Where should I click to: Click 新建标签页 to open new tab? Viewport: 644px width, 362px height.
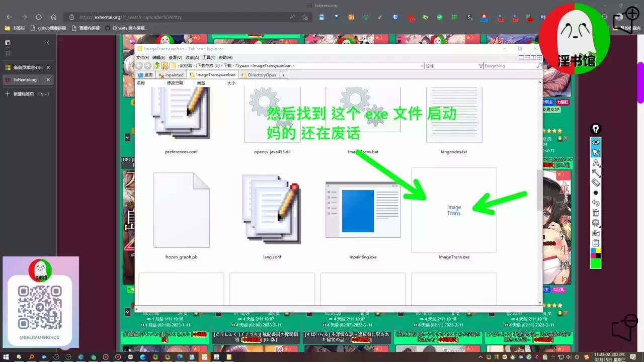[x=24, y=94]
